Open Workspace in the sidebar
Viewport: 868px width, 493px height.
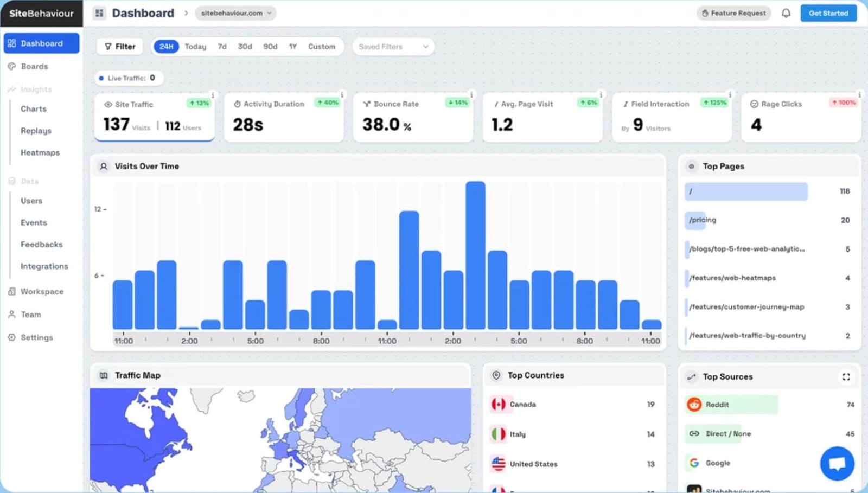[42, 292]
